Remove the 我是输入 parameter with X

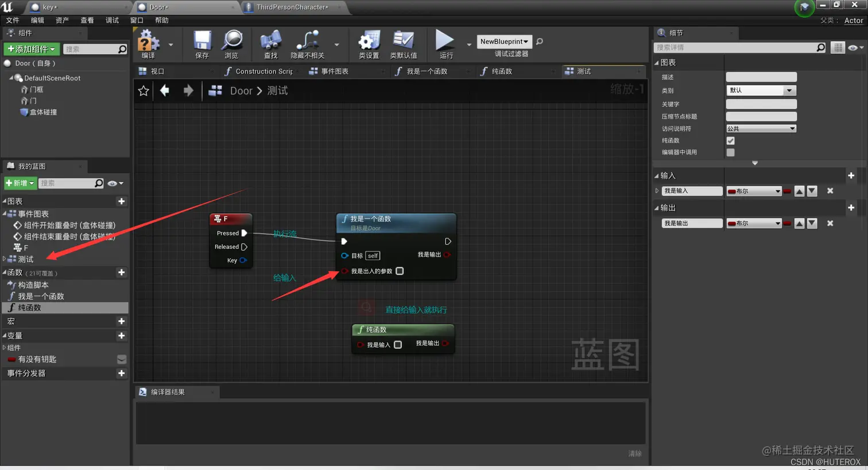click(x=830, y=191)
